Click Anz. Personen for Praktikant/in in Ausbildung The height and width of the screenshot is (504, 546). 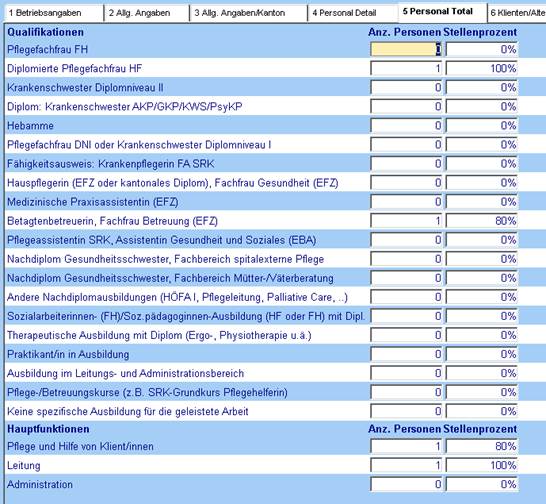(x=406, y=354)
